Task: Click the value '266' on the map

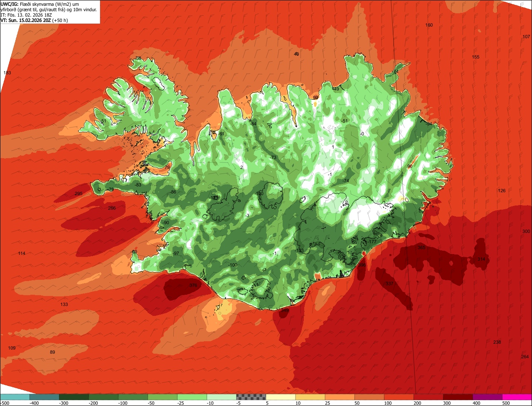Action: [x=112, y=208]
